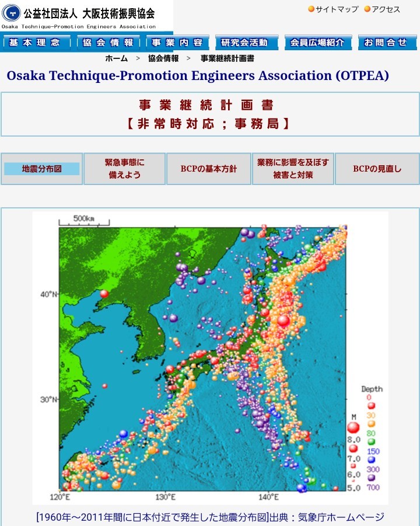Image resolution: width=420 pixels, height=526 pixels.
Task: Go to the 事業内容 navigation item
Action: point(177,43)
